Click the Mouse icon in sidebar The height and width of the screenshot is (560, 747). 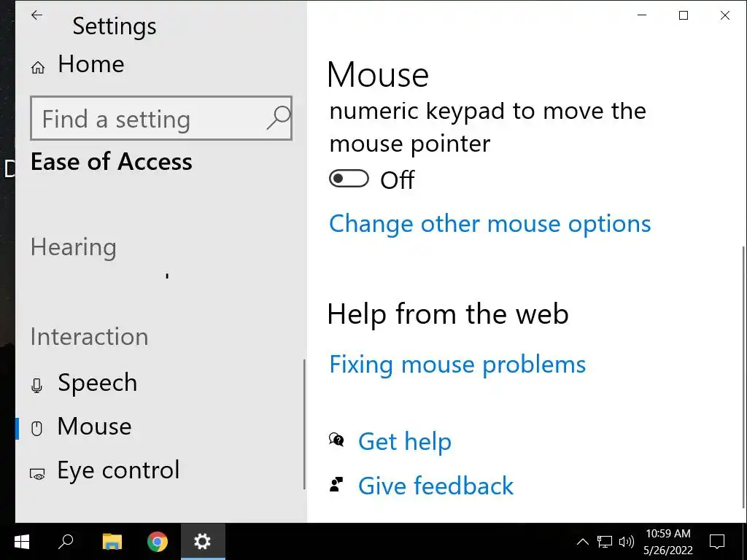37,428
